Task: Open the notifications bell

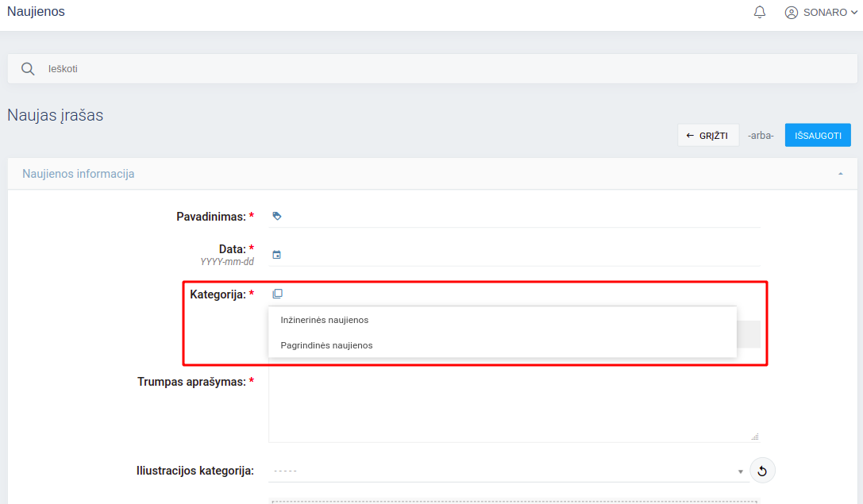Action: coord(760,13)
